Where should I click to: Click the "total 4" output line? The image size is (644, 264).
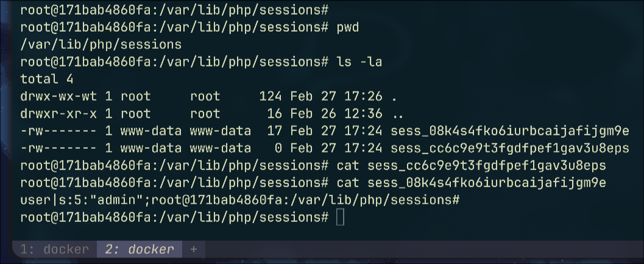(x=47, y=79)
